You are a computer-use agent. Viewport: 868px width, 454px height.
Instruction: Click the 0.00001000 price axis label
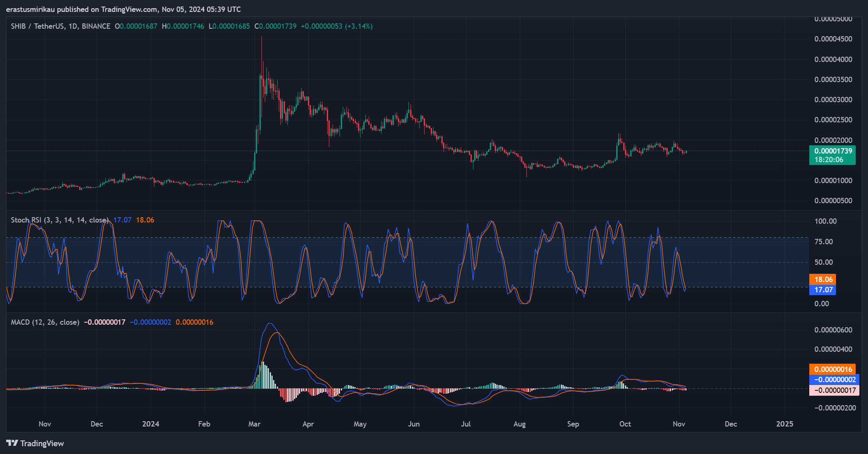[x=834, y=181]
